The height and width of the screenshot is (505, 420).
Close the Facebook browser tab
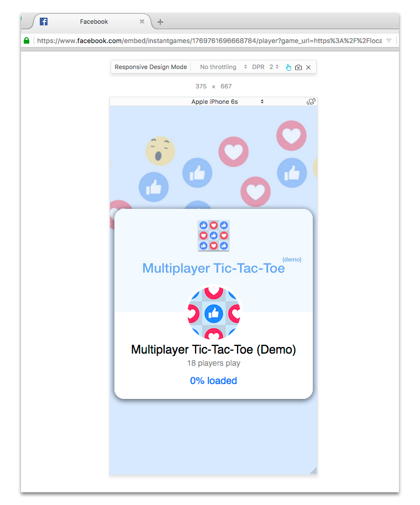(x=141, y=22)
